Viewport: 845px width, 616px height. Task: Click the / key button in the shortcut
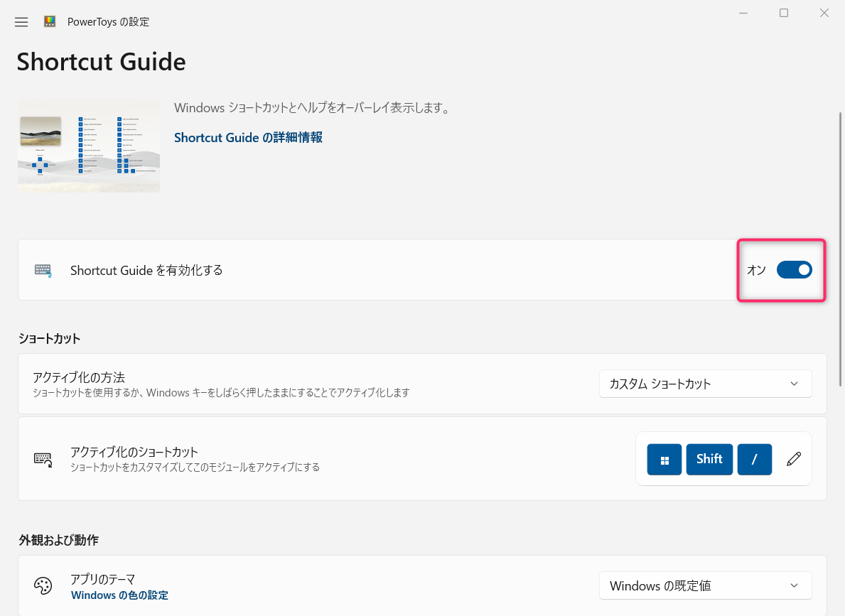pos(755,459)
